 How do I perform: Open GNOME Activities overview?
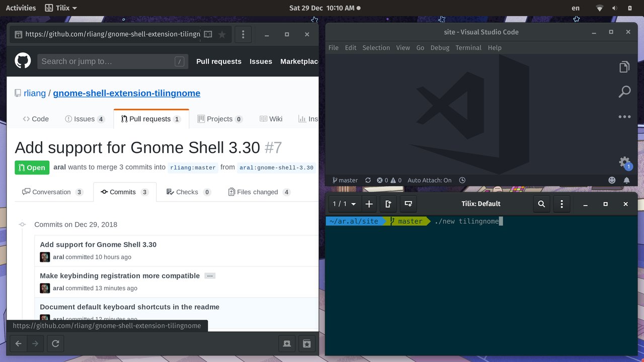(x=21, y=8)
